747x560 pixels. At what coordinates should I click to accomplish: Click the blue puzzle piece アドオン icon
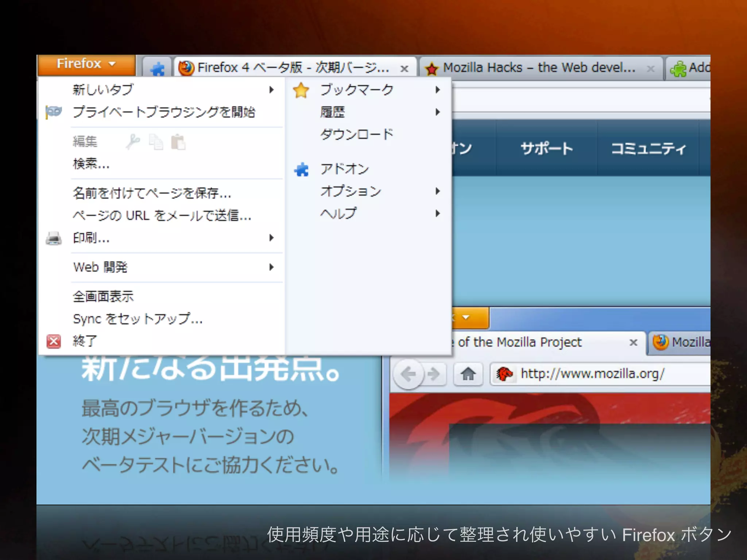tap(301, 169)
